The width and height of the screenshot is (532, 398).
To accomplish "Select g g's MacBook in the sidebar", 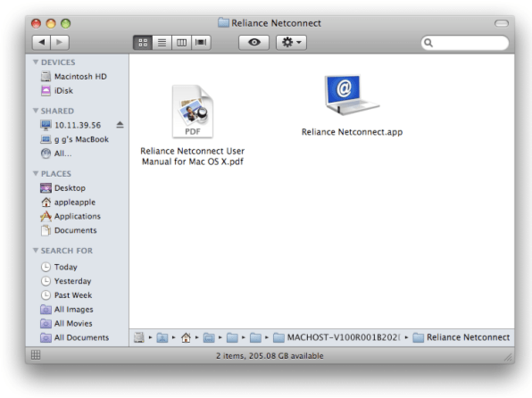I will [x=74, y=139].
